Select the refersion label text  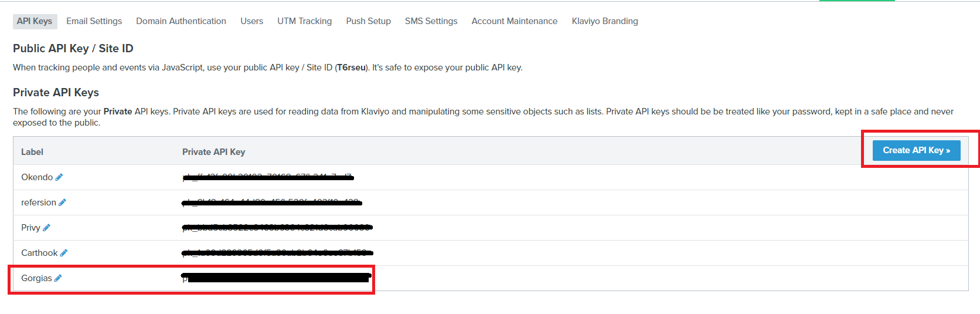pos(39,202)
